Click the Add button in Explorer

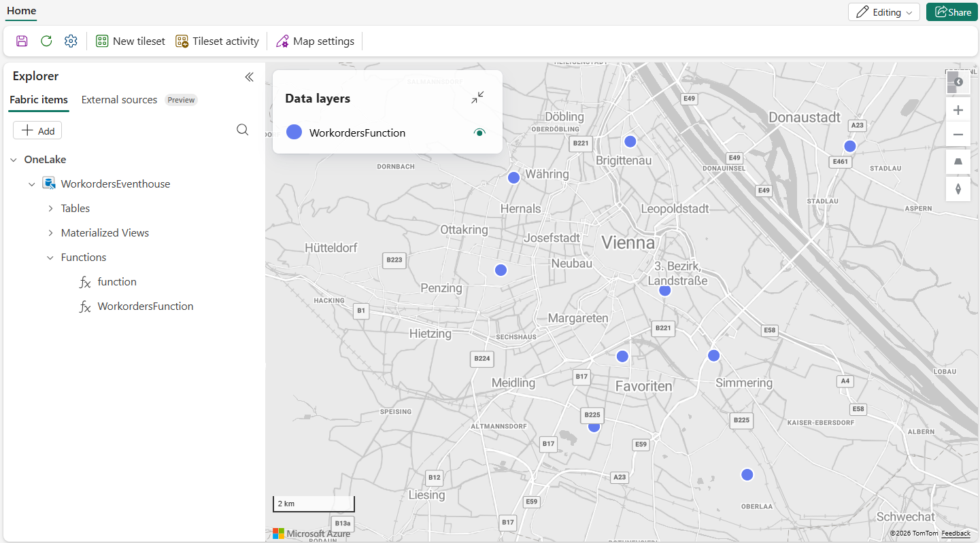37,130
